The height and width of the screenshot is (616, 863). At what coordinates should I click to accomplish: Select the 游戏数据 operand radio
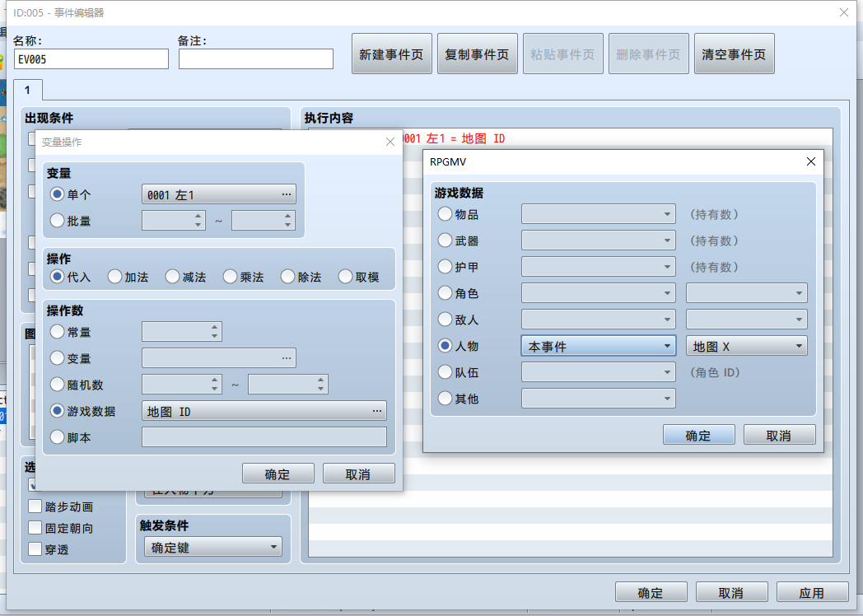58,411
